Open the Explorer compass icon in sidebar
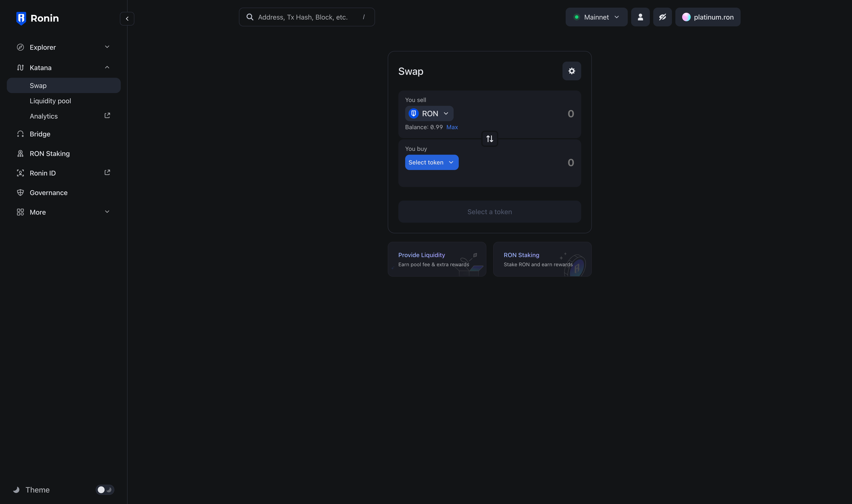Image resolution: width=852 pixels, height=504 pixels. (20, 47)
